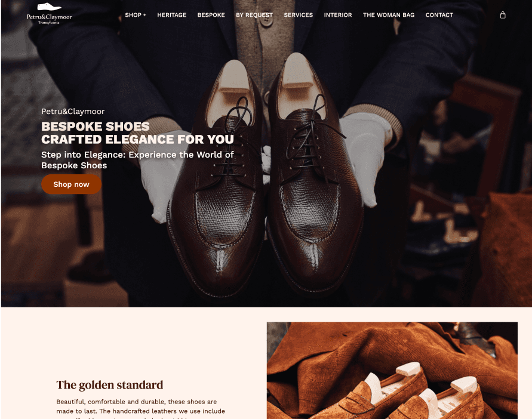This screenshot has height=419, width=532.
Task: Open the HERITAGE menu item
Action: tap(172, 15)
